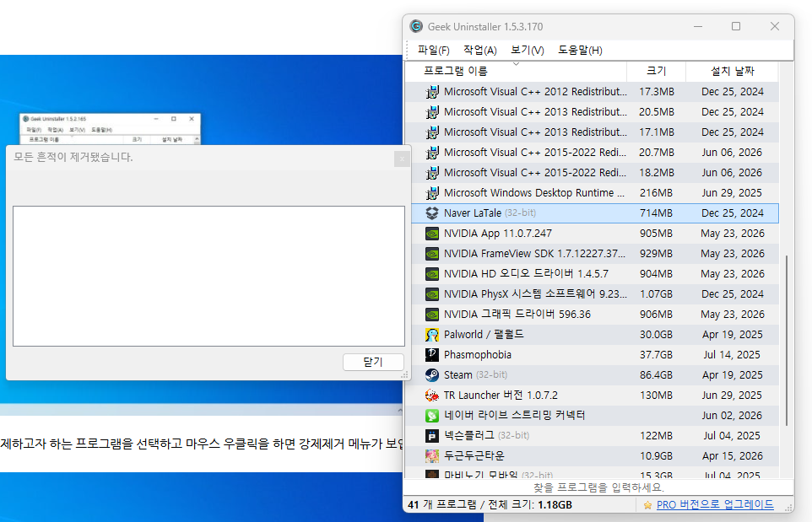Click the Geek Uninstaller vertical scrollbar thumb

coord(786,341)
